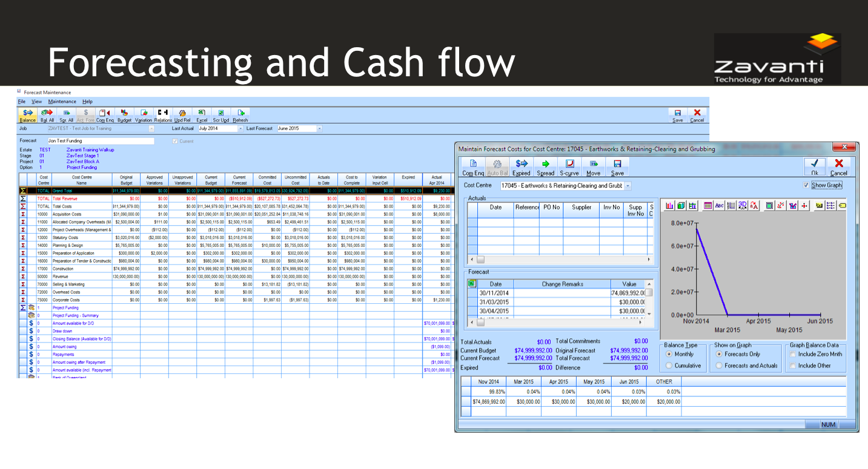Click the Refresh toolbar icon
Screen dimensions: 868x469
(x=240, y=116)
